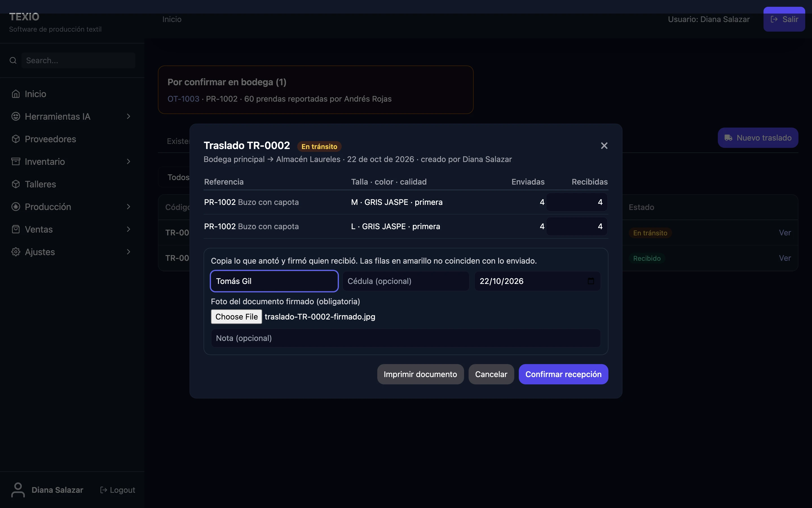Click Choose File button

click(x=236, y=316)
